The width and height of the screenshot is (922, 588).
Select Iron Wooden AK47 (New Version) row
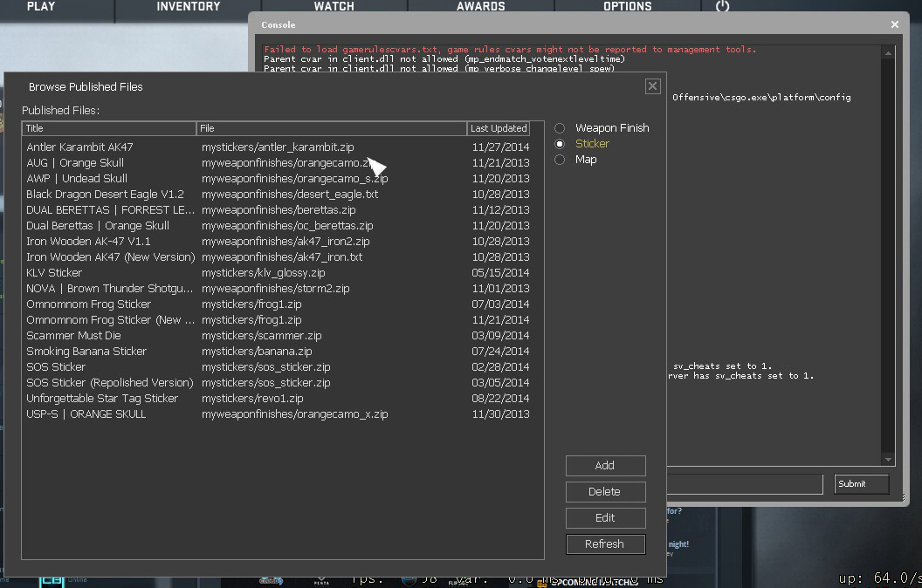point(278,256)
